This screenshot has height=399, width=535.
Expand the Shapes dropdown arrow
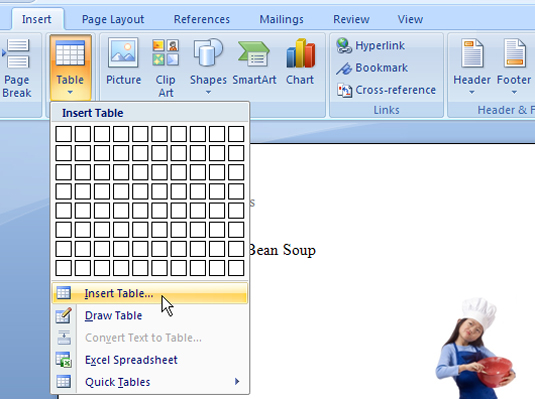208,92
